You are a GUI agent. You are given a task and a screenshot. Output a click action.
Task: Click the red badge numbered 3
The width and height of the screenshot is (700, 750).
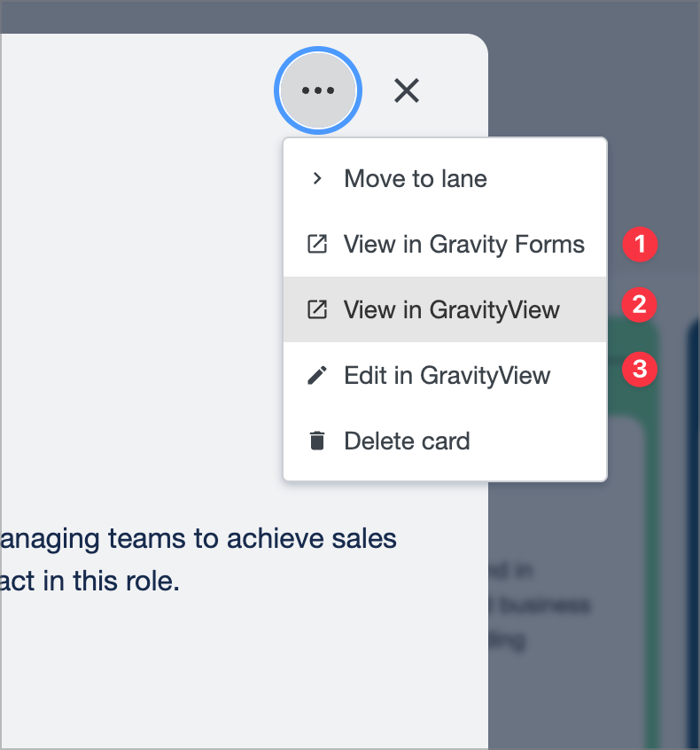point(640,370)
